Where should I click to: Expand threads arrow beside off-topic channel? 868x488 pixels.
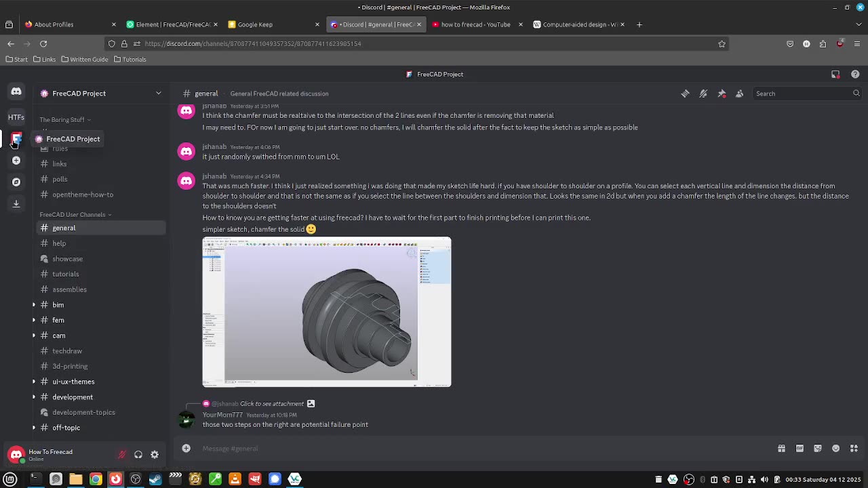(34, 428)
